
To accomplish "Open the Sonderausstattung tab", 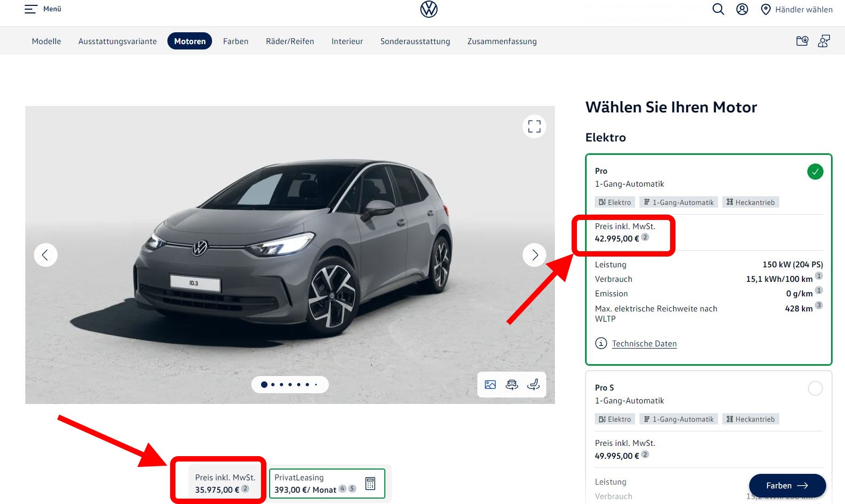I will pos(415,41).
